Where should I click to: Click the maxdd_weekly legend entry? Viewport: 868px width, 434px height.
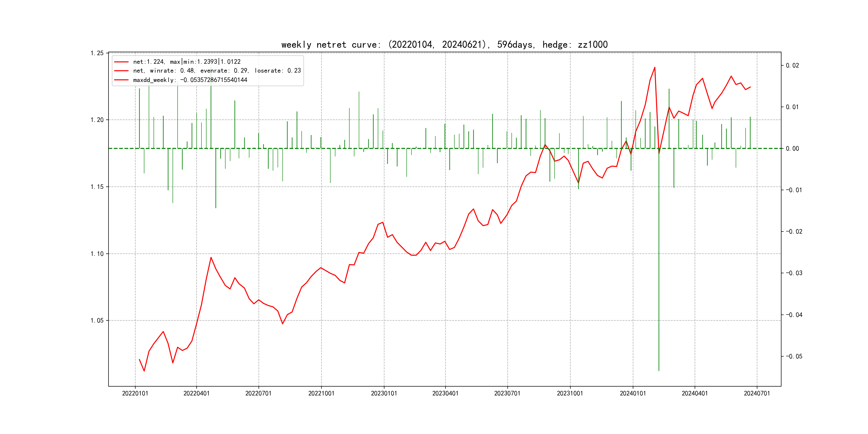click(x=190, y=80)
